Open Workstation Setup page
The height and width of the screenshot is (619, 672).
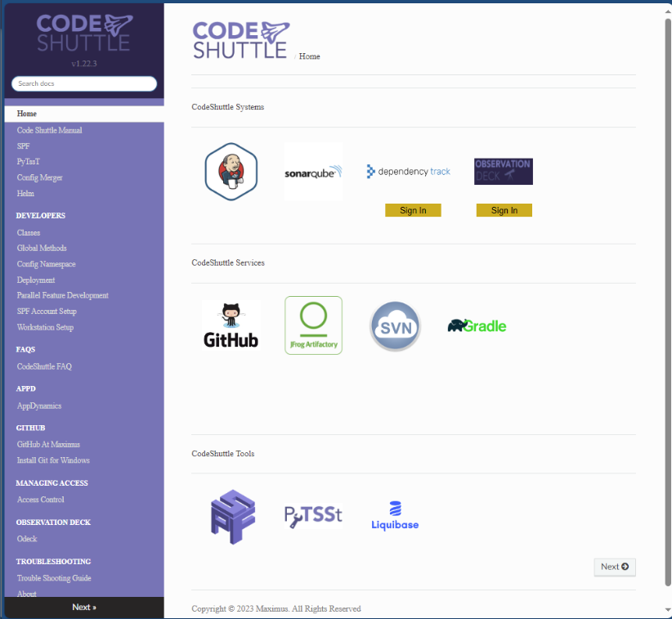click(45, 327)
